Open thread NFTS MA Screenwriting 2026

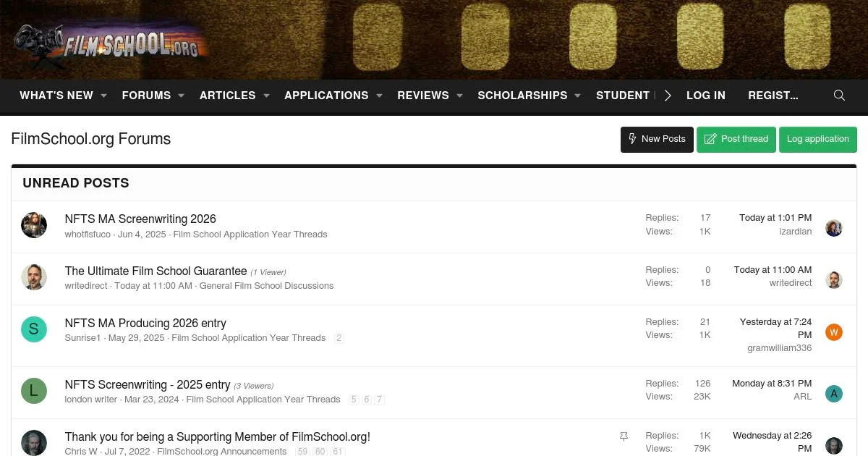tap(140, 219)
